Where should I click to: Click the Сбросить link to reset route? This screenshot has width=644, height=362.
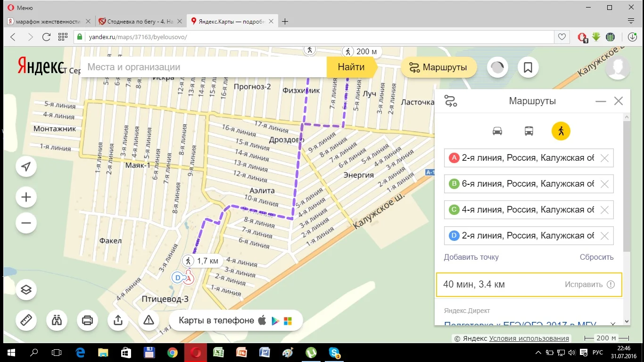point(596,257)
